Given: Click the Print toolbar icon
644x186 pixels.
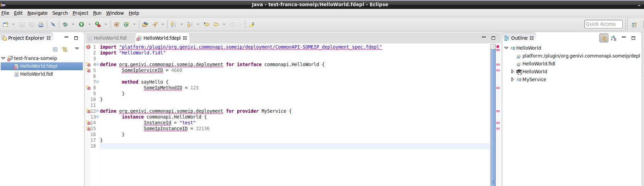Looking at the screenshot, I should pyautogui.click(x=41, y=24).
